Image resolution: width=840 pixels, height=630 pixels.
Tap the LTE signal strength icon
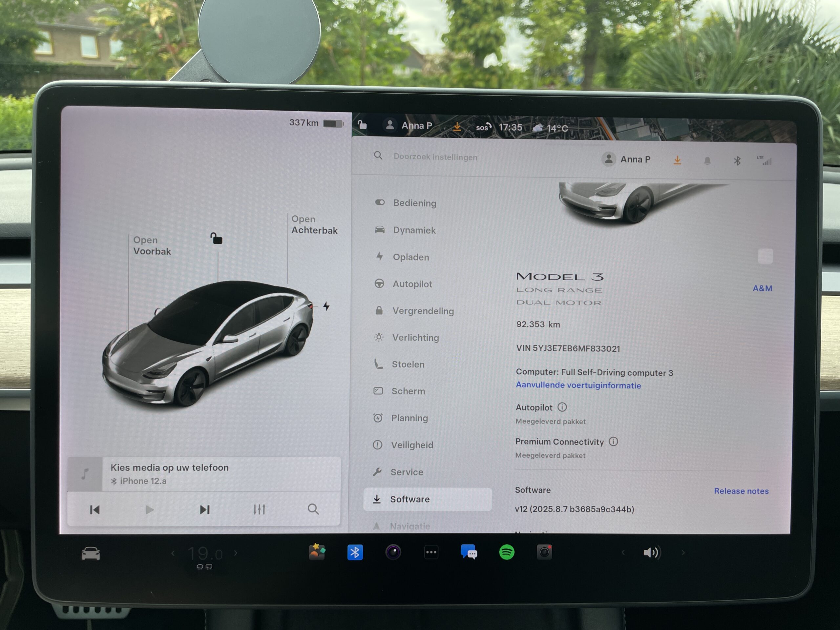point(765,161)
